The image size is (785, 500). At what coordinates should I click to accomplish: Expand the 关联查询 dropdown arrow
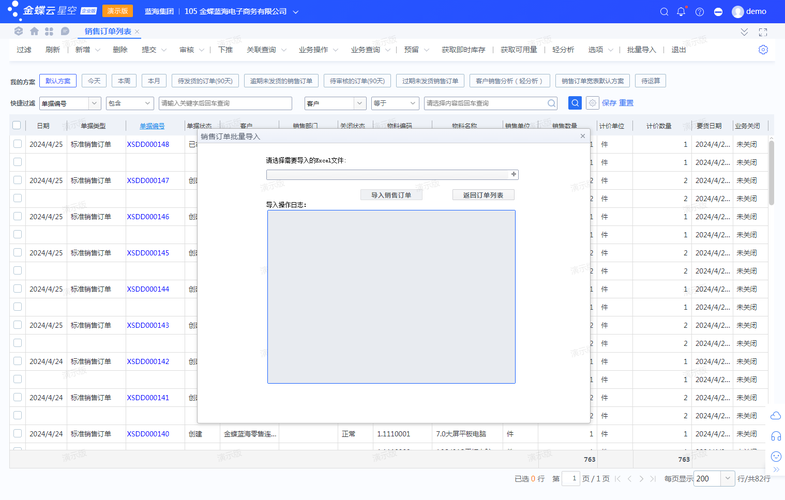click(284, 50)
